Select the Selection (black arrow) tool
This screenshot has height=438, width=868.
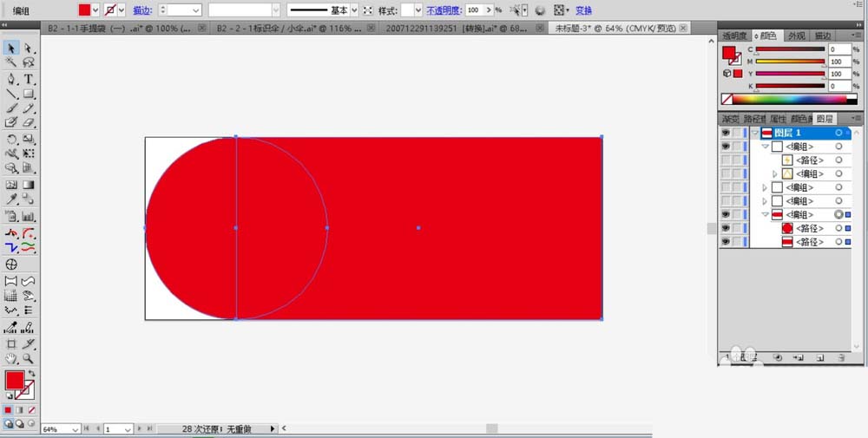[11, 48]
